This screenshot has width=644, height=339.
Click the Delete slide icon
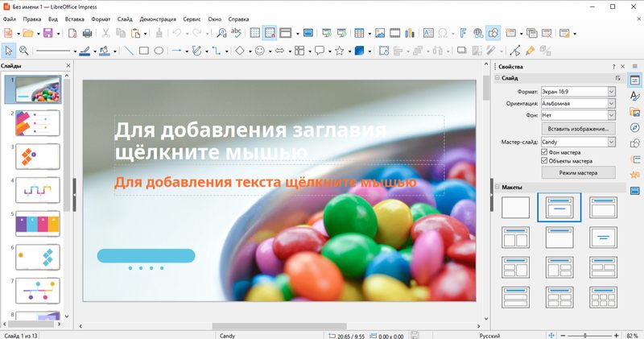pyautogui.click(x=547, y=33)
